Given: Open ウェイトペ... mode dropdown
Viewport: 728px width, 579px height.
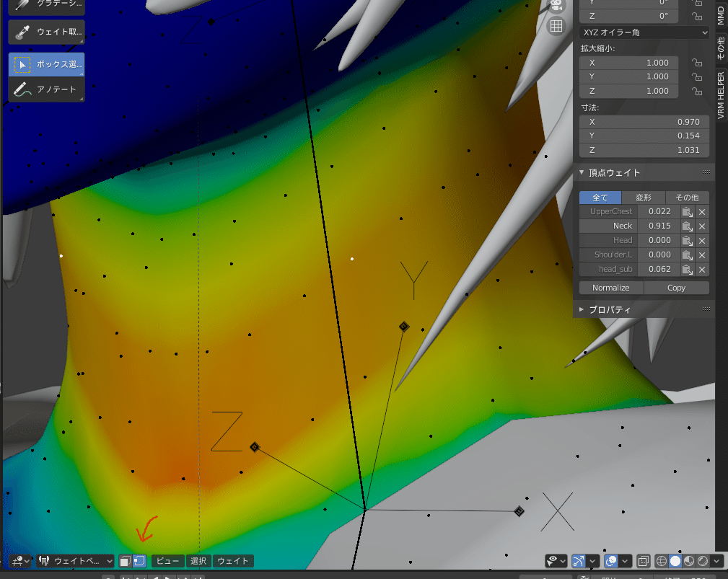Looking at the screenshot, I should coord(75,562).
